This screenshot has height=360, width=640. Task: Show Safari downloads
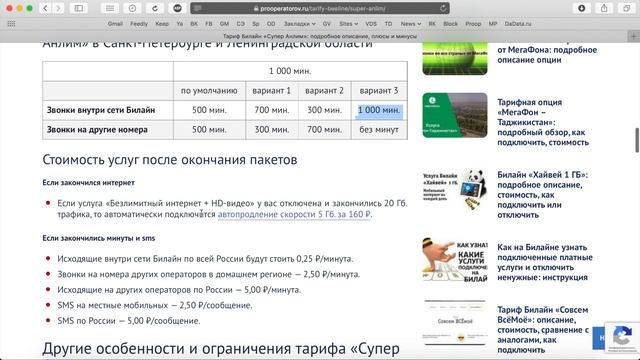coord(582,8)
